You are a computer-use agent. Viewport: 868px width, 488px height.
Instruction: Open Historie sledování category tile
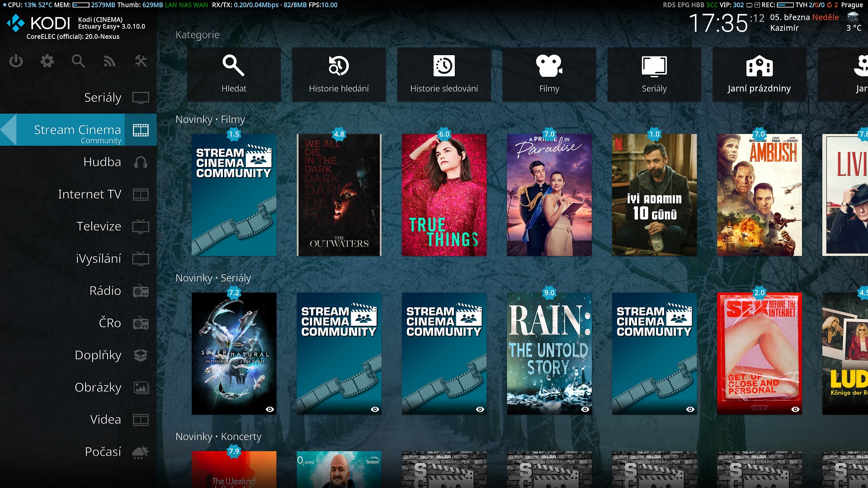coord(444,75)
